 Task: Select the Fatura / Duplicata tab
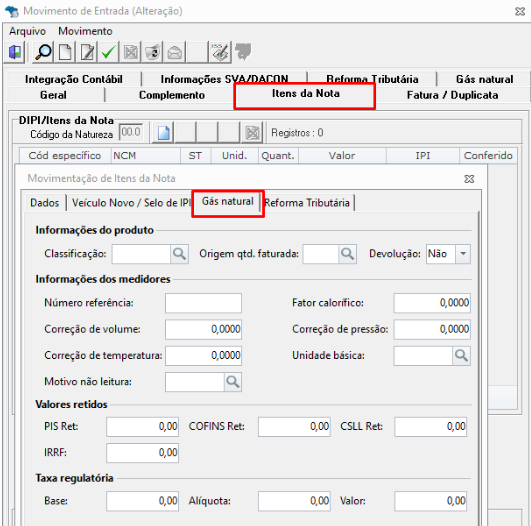click(452, 95)
